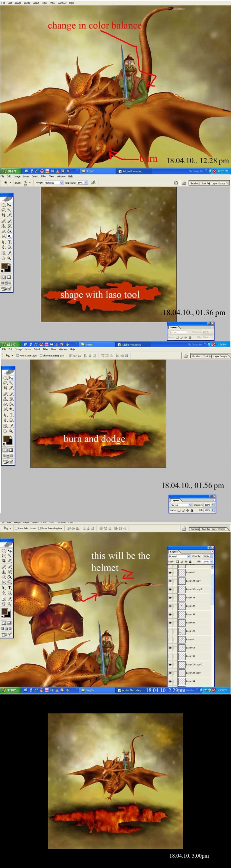Pick Pen tool in burn and dodge screenshot

[x=5, y=420]
